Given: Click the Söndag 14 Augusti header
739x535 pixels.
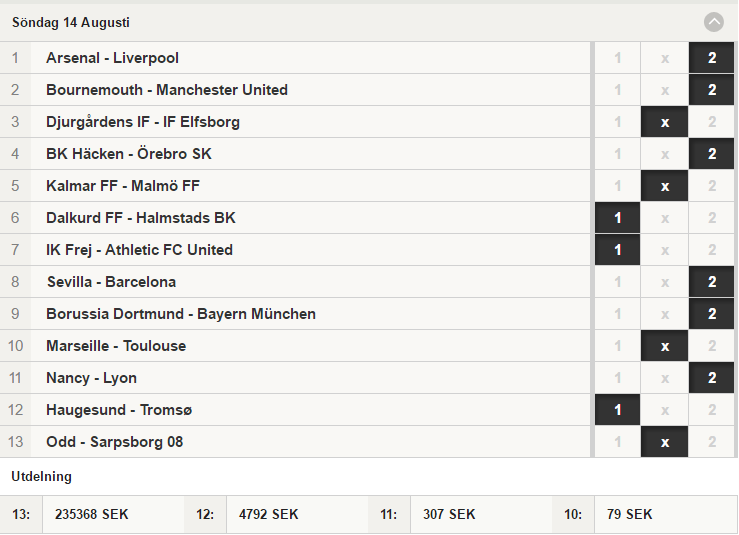Looking at the screenshot, I should click(x=71, y=22).
